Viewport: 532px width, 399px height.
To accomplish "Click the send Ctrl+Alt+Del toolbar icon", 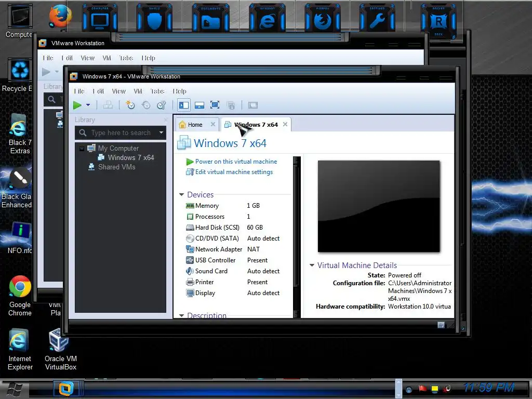I will (108, 105).
